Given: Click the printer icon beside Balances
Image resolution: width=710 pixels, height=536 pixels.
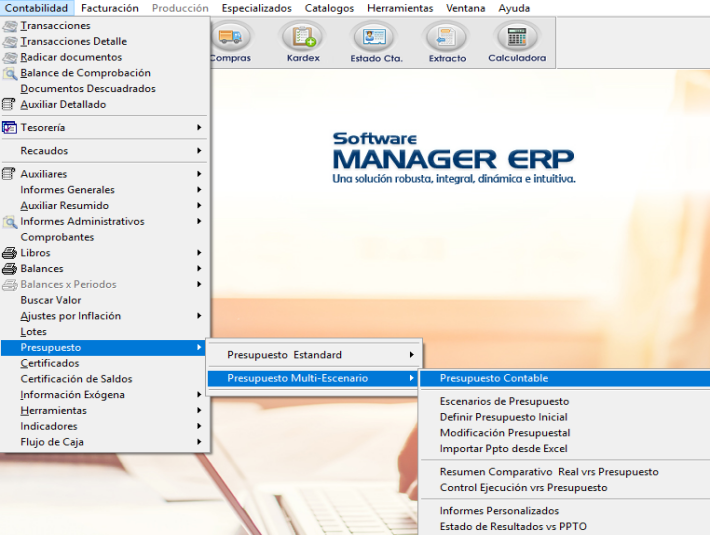Looking at the screenshot, I should 10,269.
